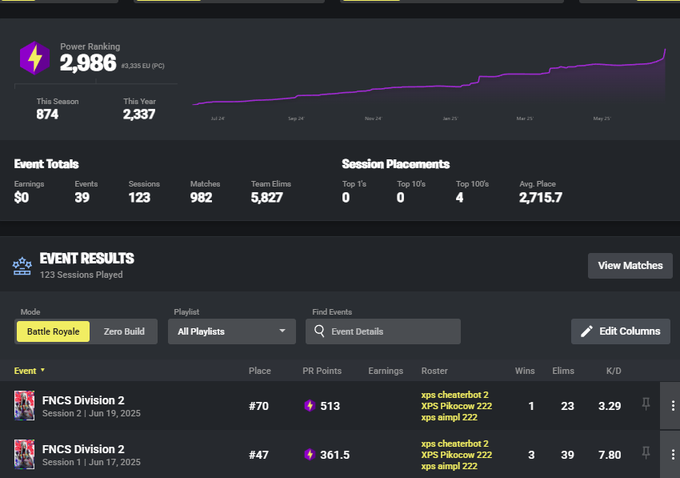Select Battle Royale mode

point(53,331)
